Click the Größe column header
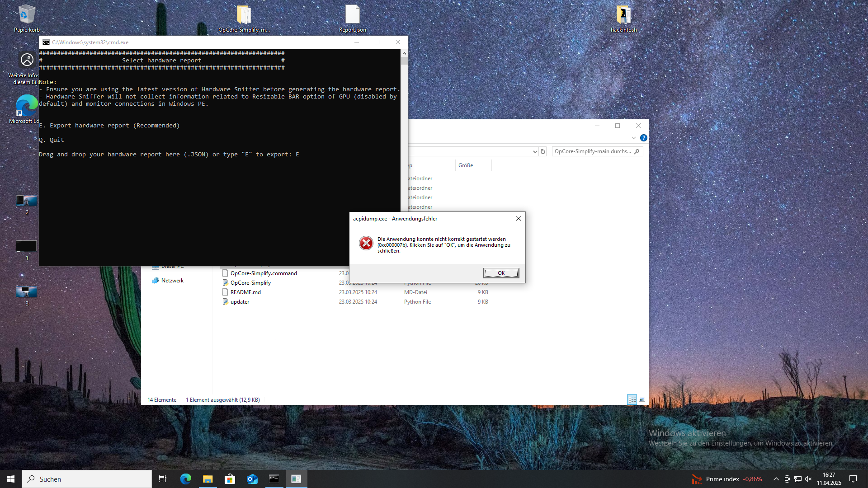Image resolution: width=868 pixels, height=488 pixels. pos(466,165)
